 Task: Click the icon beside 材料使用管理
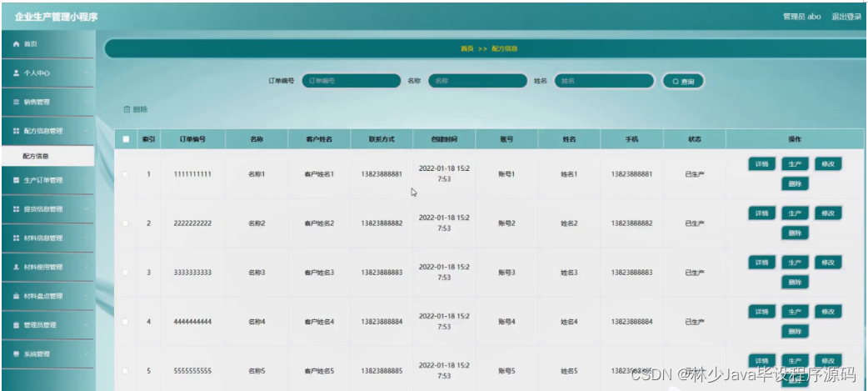coord(16,267)
